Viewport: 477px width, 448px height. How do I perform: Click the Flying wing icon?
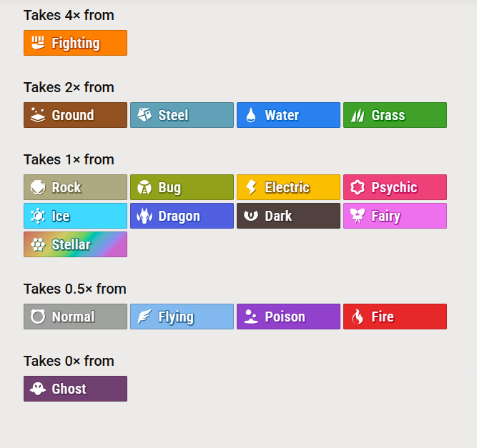pos(144,317)
